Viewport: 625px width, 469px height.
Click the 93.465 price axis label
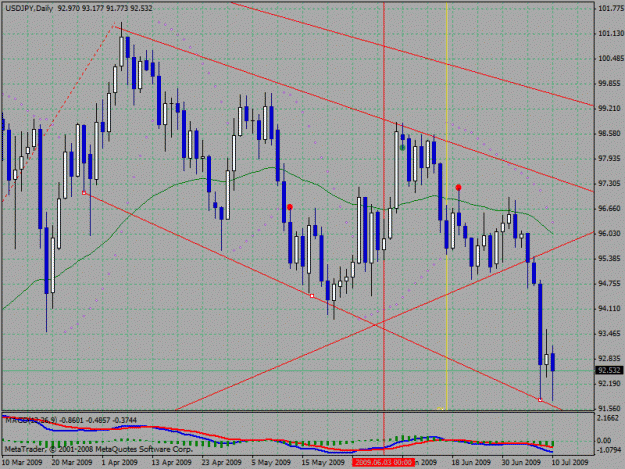tap(611, 334)
